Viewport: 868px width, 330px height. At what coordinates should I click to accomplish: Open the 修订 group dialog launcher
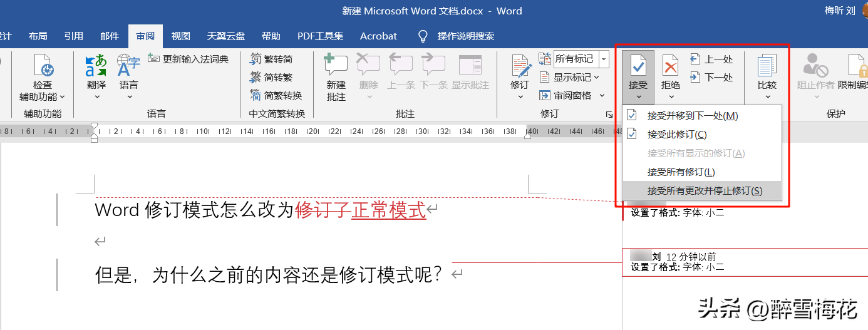click(x=609, y=115)
